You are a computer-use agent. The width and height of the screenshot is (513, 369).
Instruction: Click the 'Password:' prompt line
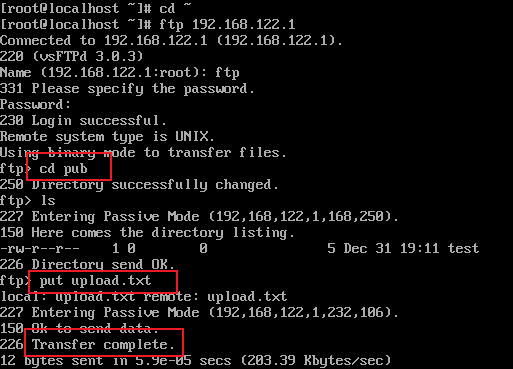point(35,105)
